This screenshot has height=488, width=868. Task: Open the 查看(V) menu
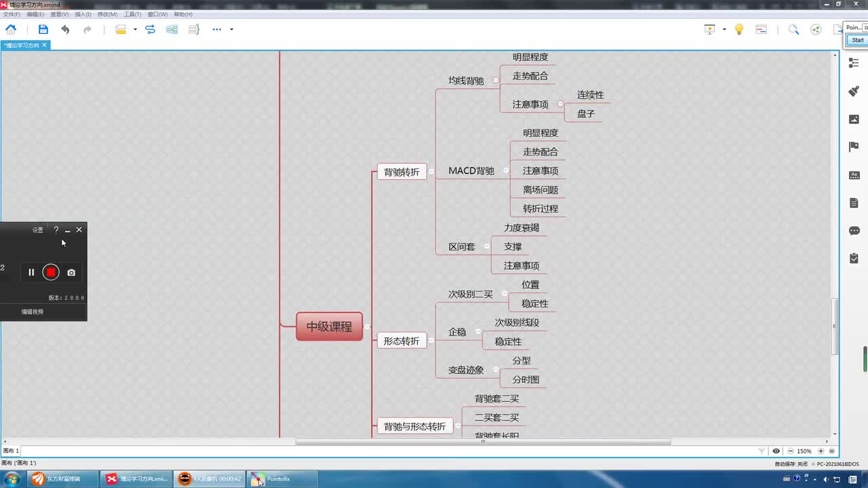tap(59, 14)
